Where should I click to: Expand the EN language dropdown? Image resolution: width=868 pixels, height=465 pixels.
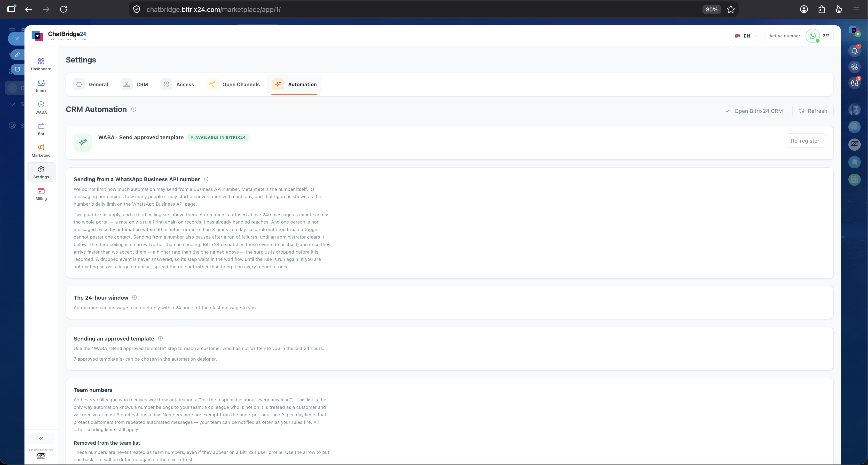(x=746, y=36)
